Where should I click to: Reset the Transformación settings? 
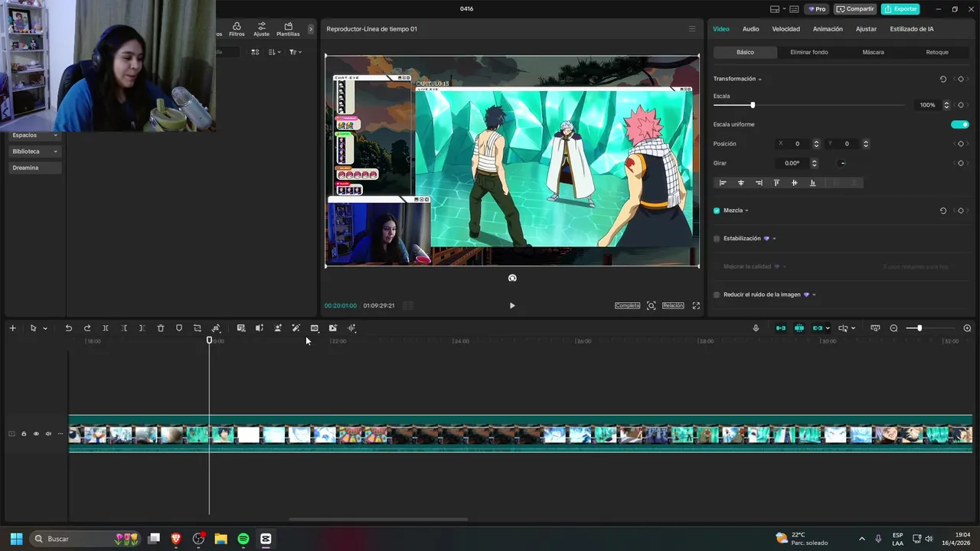click(942, 79)
